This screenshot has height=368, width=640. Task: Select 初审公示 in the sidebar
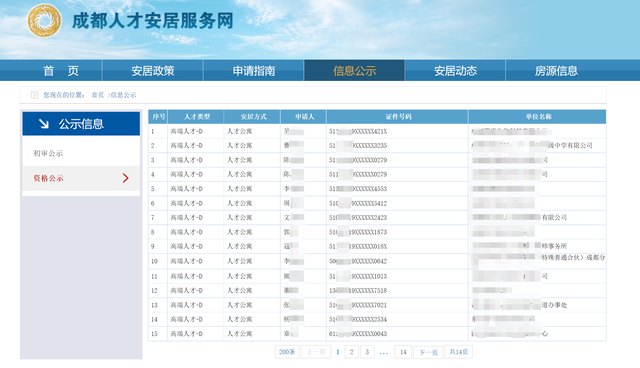pyautogui.click(x=48, y=153)
